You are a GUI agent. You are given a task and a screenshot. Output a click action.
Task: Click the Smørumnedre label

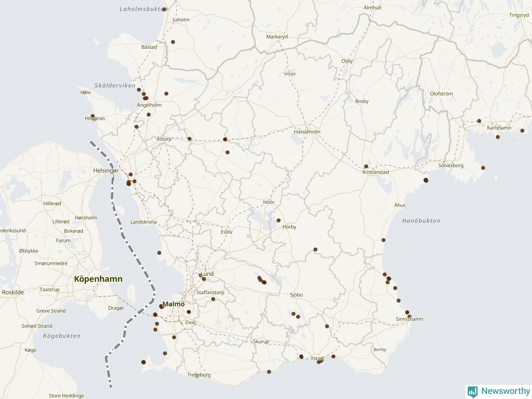[51, 263]
